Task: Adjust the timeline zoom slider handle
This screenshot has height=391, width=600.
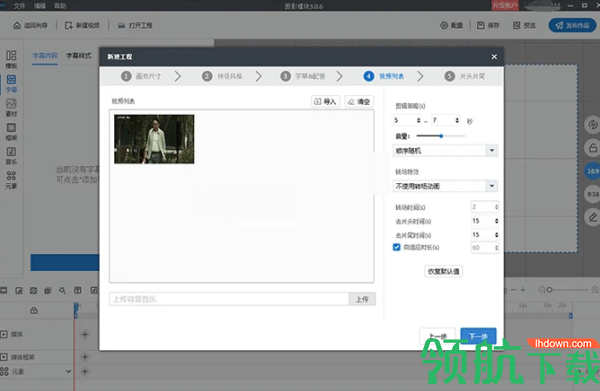Action: click(x=549, y=290)
